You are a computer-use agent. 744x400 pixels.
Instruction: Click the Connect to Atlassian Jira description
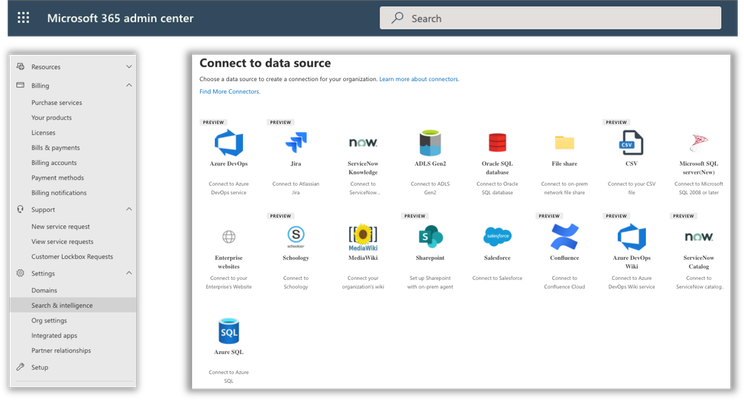click(x=296, y=188)
